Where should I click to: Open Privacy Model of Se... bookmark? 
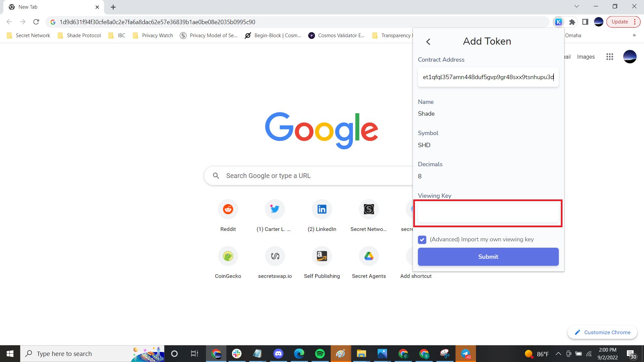(x=209, y=36)
